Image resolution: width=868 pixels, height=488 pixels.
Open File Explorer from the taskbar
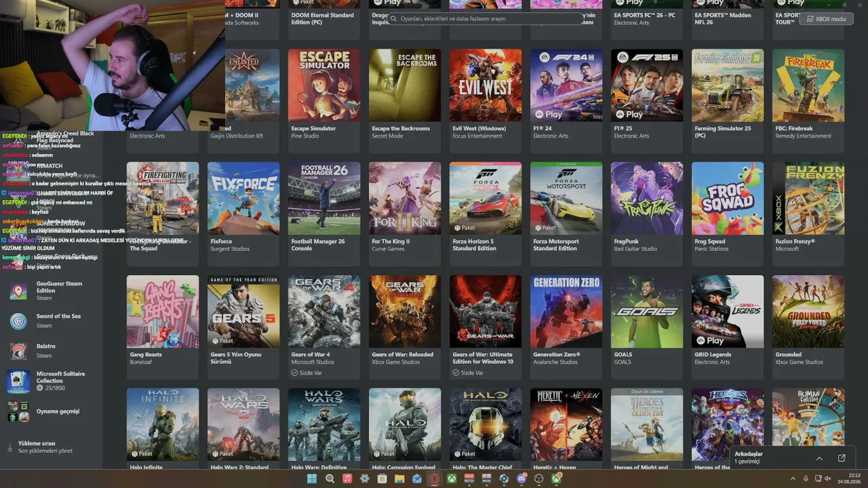pos(399,479)
